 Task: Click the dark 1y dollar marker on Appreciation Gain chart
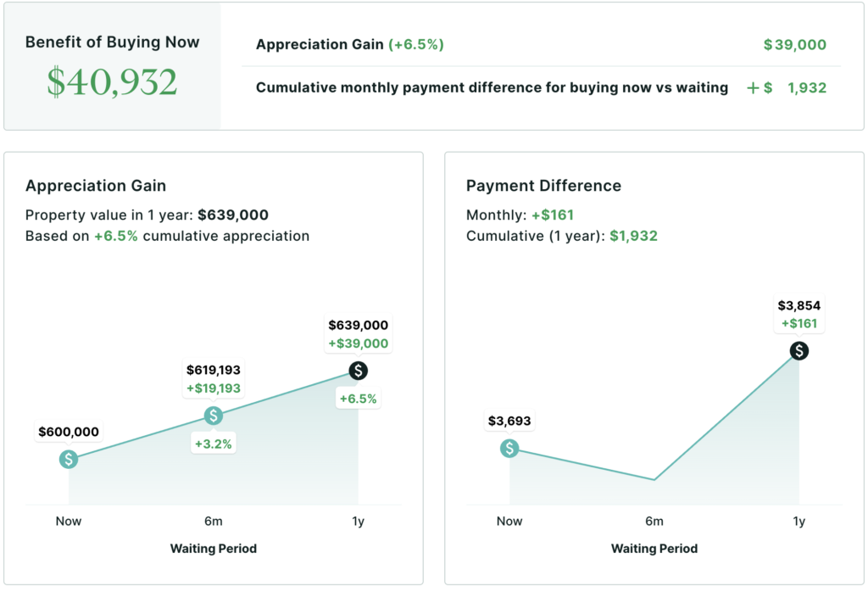359,371
